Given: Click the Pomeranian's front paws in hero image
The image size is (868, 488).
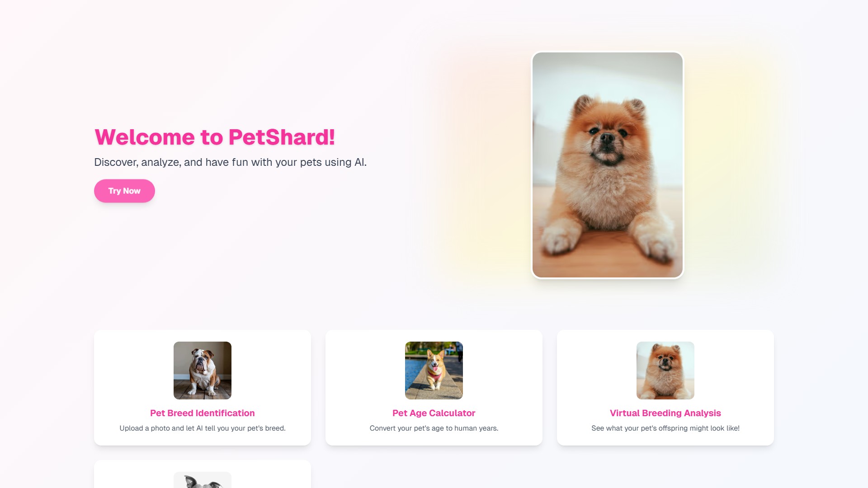Looking at the screenshot, I should pyautogui.click(x=607, y=235).
